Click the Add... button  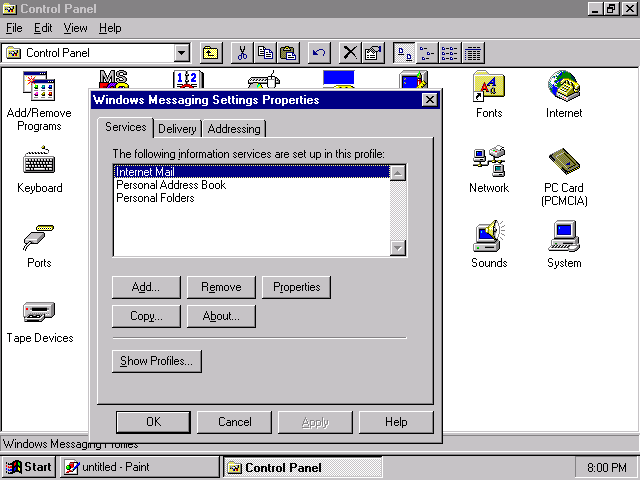[x=146, y=287]
